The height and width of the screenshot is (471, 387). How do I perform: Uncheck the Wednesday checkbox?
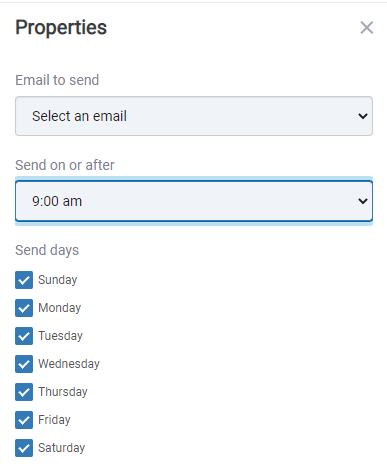[x=24, y=364]
